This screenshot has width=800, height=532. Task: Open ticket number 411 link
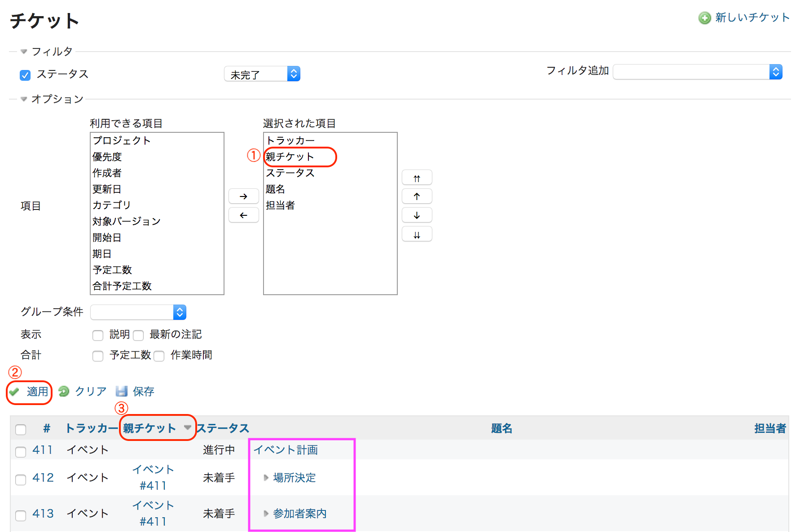tap(43, 450)
